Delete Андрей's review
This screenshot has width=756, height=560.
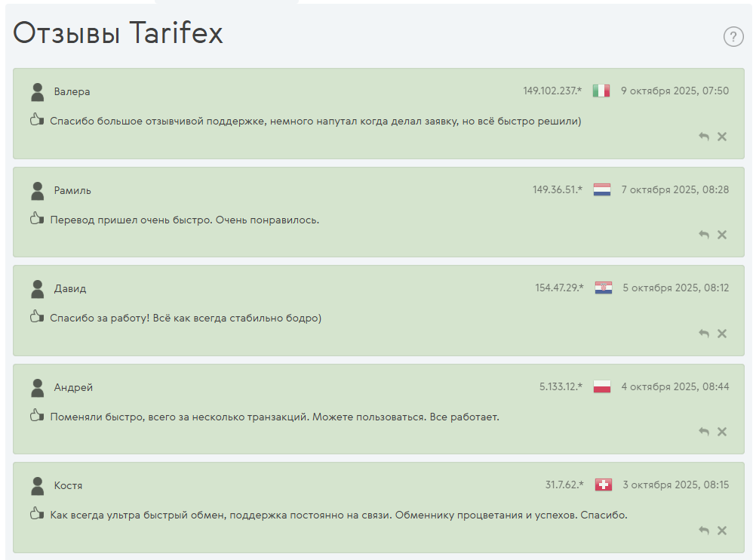click(x=722, y=432)
